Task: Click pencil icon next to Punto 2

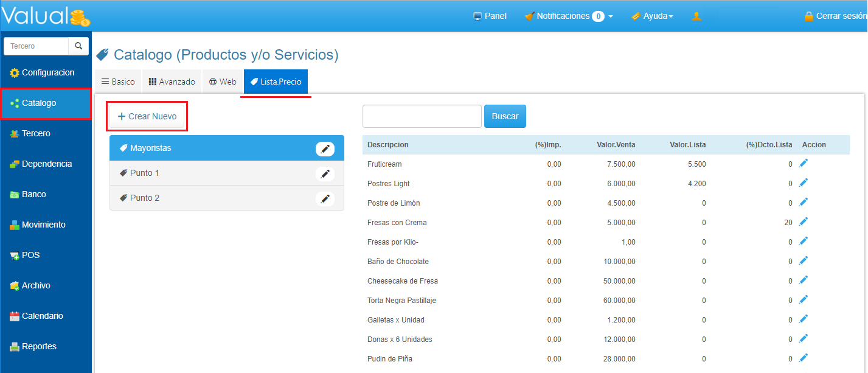Action: pos(325,198)
